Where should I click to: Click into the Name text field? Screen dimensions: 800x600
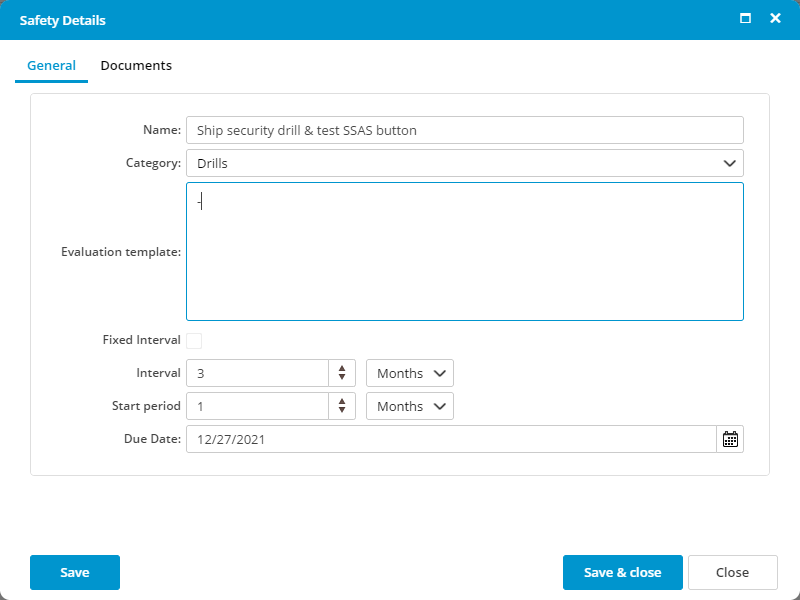tap(464, 130)
